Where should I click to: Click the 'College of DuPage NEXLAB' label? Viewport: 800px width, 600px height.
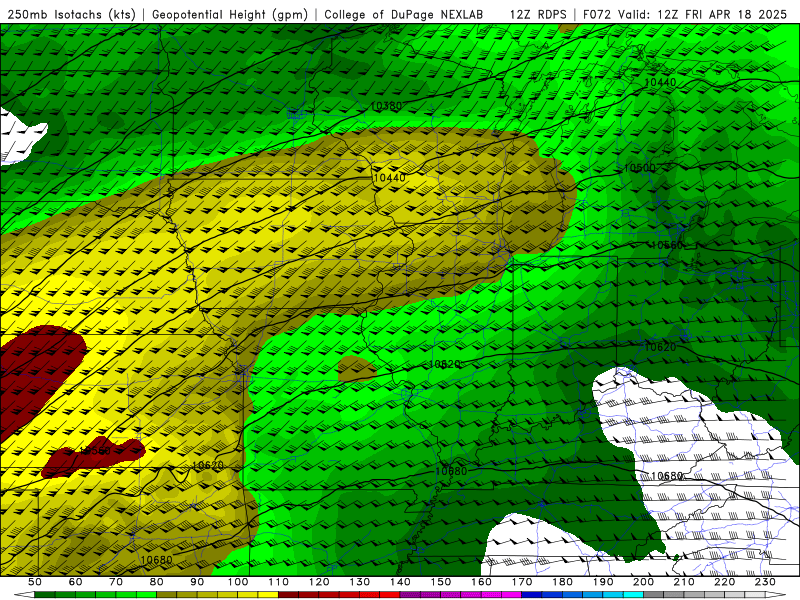(x=404, y=14)
